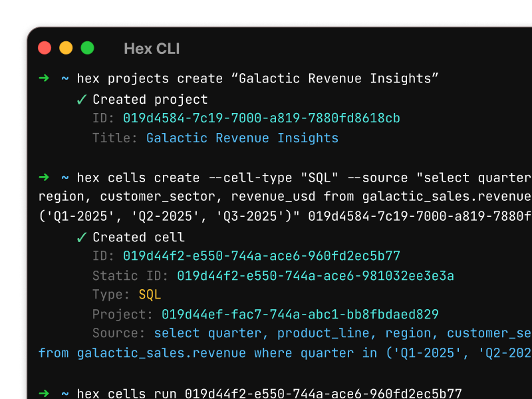Click project ID 019d4584-7c19-7000-a819-7880fd8618cb
The width and height of the screenshot is (532, 399).
[261, 118]
